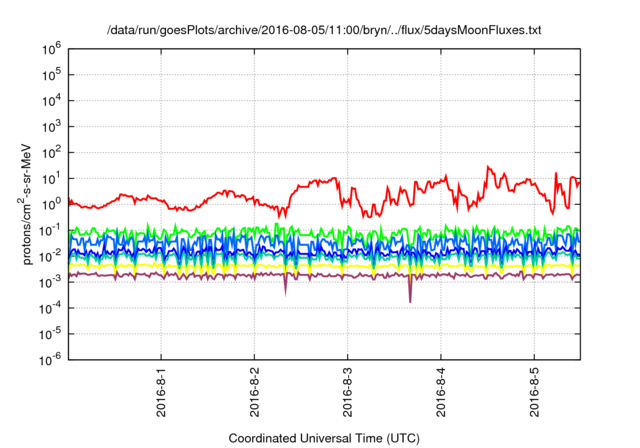Select the 2016-8-4 date tick label
The width and height of the screenshot is (640, 448).
[440, 391]
